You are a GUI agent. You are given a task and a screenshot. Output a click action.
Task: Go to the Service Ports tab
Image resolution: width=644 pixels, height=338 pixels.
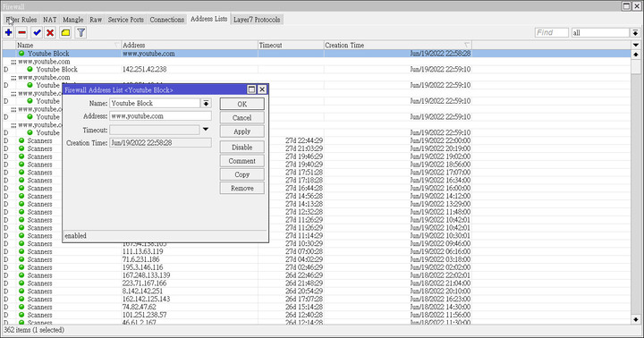pyautogui.click(x=126, y=20)
